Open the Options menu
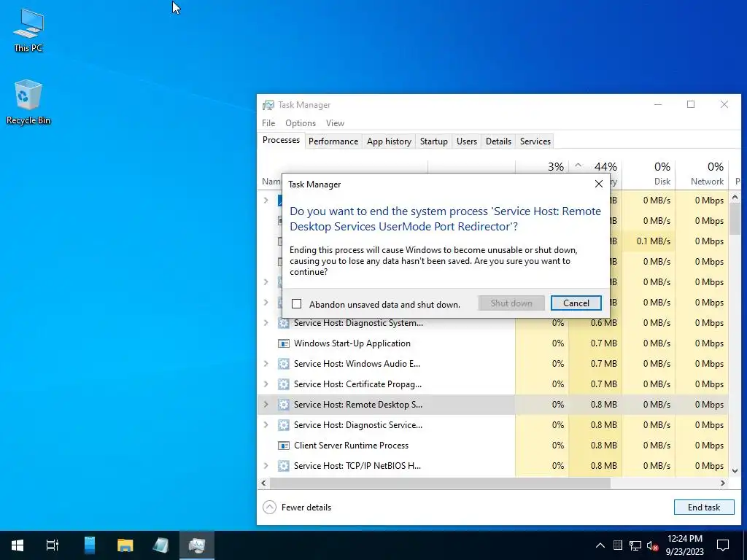This screenshot has width=747, height=560. (x=301, y=122)
